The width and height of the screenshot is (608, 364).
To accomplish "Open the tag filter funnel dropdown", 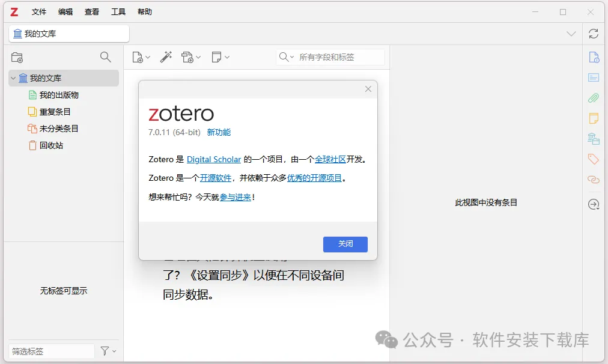I will click(108, 351).
